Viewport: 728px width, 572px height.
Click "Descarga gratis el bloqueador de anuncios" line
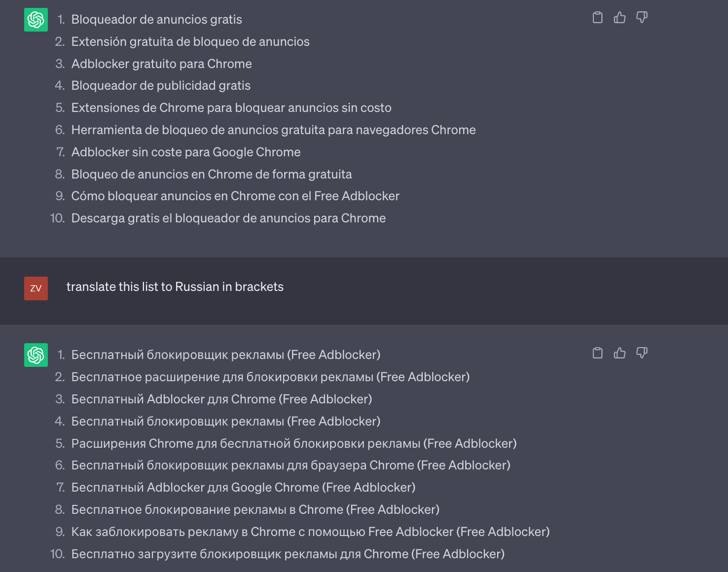pyautogui.click(x=228, y=218)
